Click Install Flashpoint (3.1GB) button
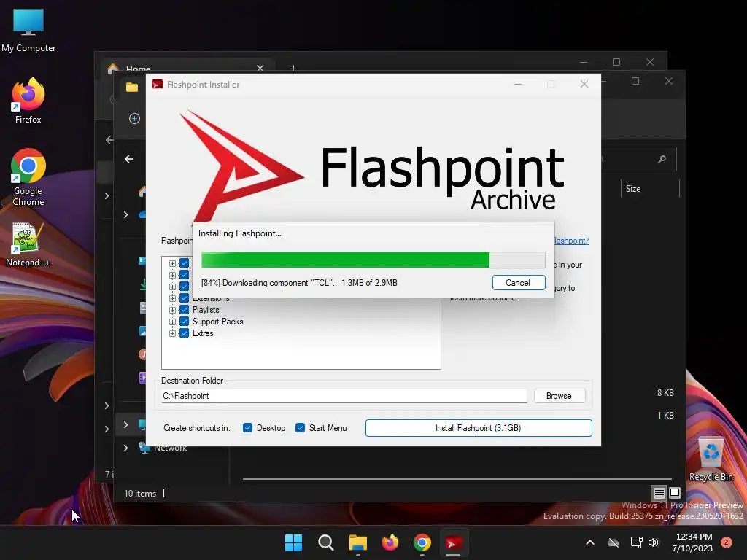The height and width of the screenshot is (560, 747). click(479, 428)
